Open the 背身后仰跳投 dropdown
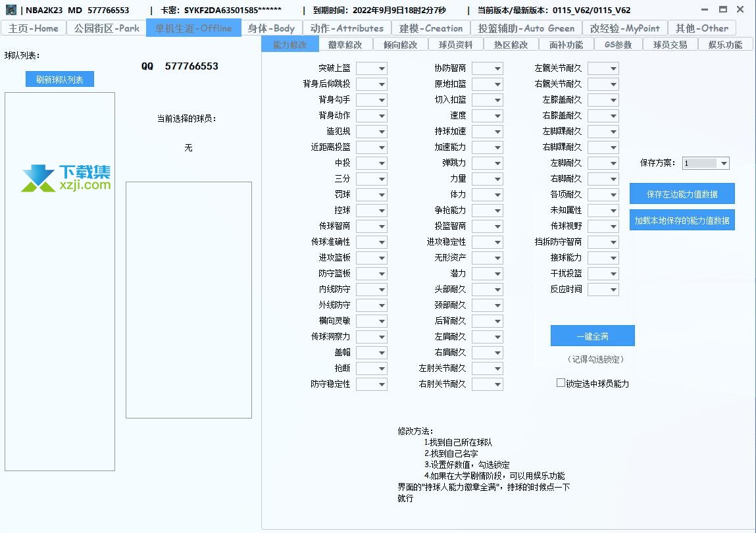The height and width of the screenshot is (533, 756). [x=372, y=84]
